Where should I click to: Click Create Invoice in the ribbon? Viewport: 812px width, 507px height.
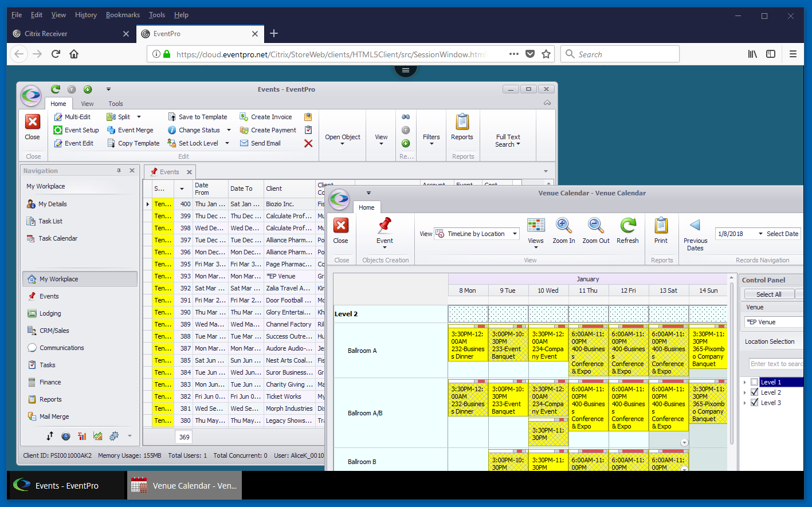click(266, 117)
